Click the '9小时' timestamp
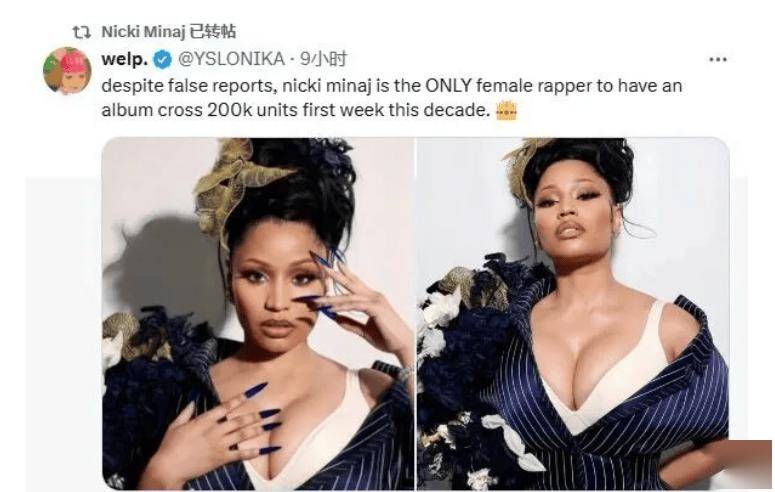 (x=323, y=59)
